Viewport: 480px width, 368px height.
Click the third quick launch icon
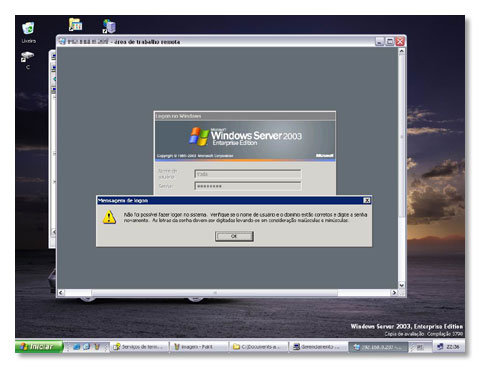97,347
